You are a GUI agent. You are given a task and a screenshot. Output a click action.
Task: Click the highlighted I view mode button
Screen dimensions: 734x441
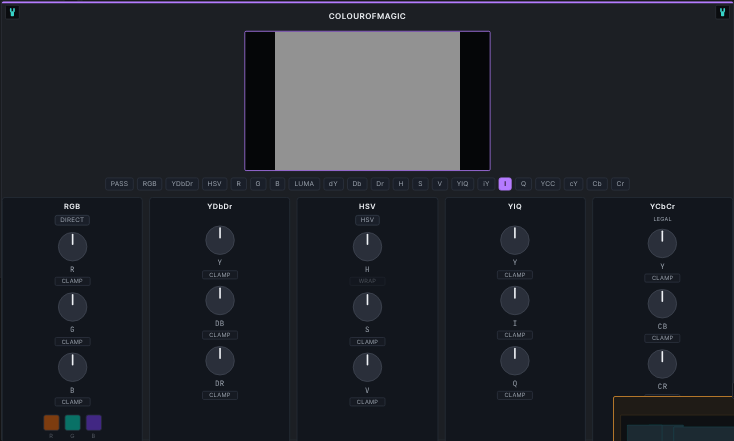point(505,184)
